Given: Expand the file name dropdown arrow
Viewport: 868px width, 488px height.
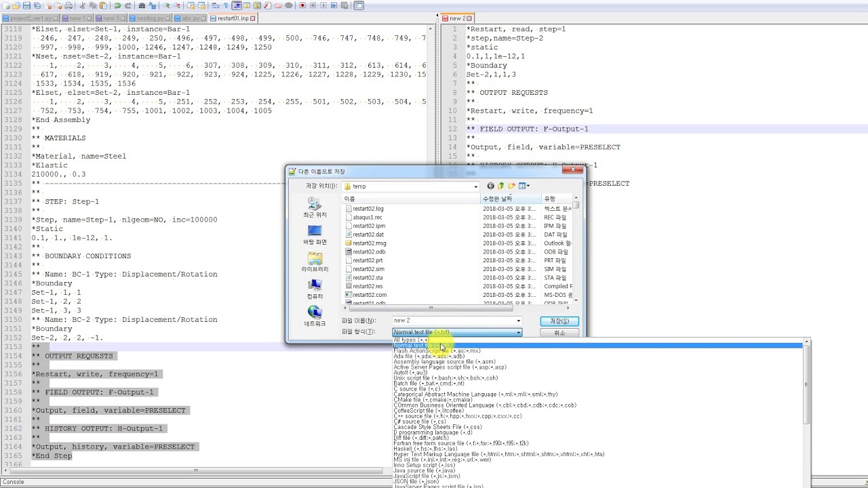Looking at the screenshot, I should pos(519,321).
